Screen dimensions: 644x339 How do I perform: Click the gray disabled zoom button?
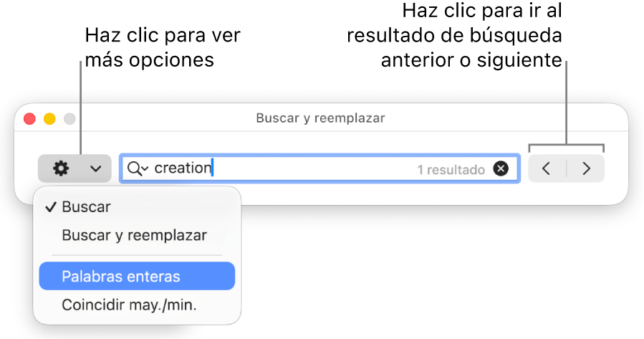69,118
